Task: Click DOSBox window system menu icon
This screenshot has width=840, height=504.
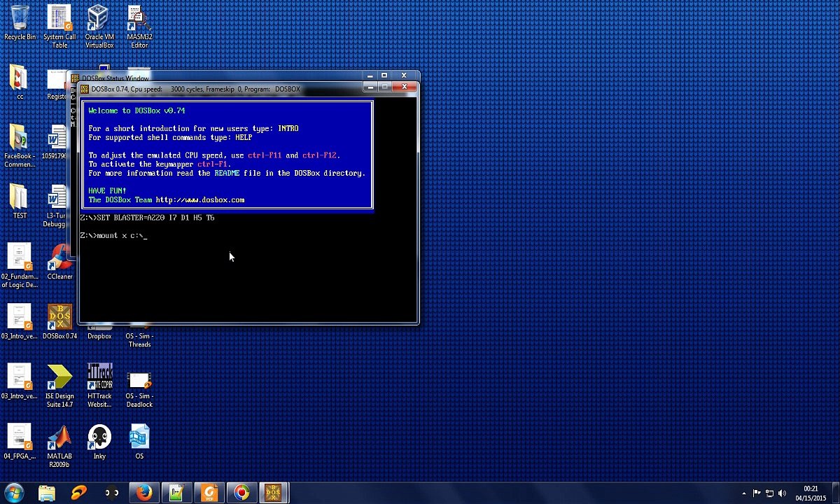Action: coord(85,89)
